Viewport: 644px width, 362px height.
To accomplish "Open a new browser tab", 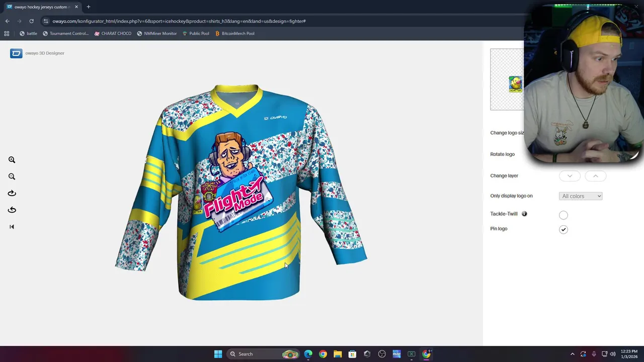I will (88, 7).
